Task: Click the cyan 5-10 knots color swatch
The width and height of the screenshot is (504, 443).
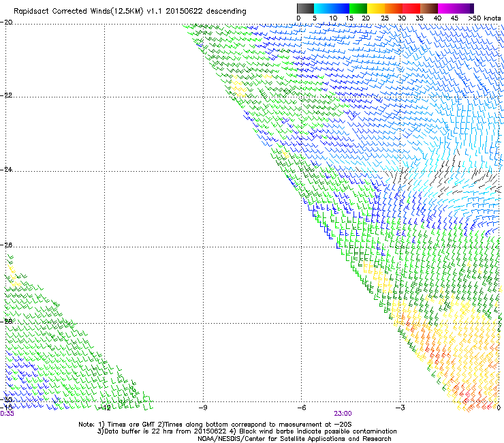Action: [x=323, y=8]
